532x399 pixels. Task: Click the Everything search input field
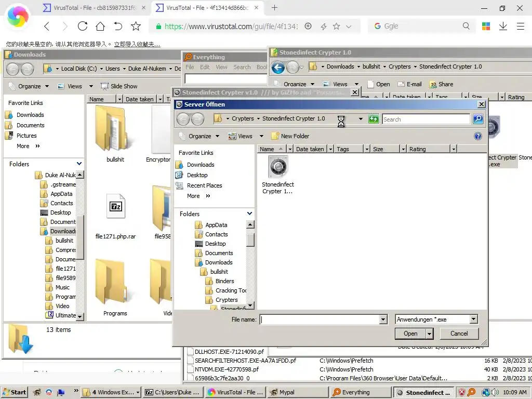(226, 79)
